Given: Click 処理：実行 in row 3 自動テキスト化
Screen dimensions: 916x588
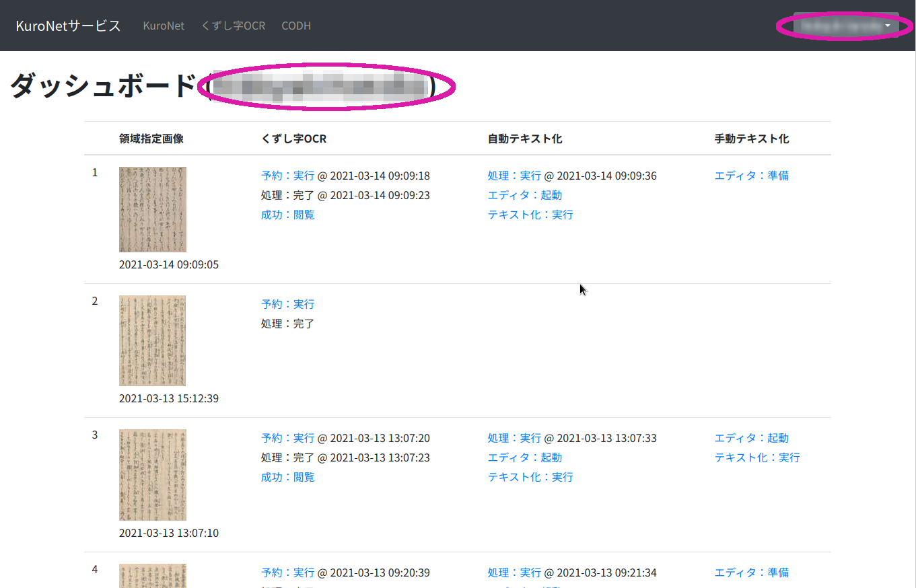Looking at the screenshot, I should pos(514,438).
